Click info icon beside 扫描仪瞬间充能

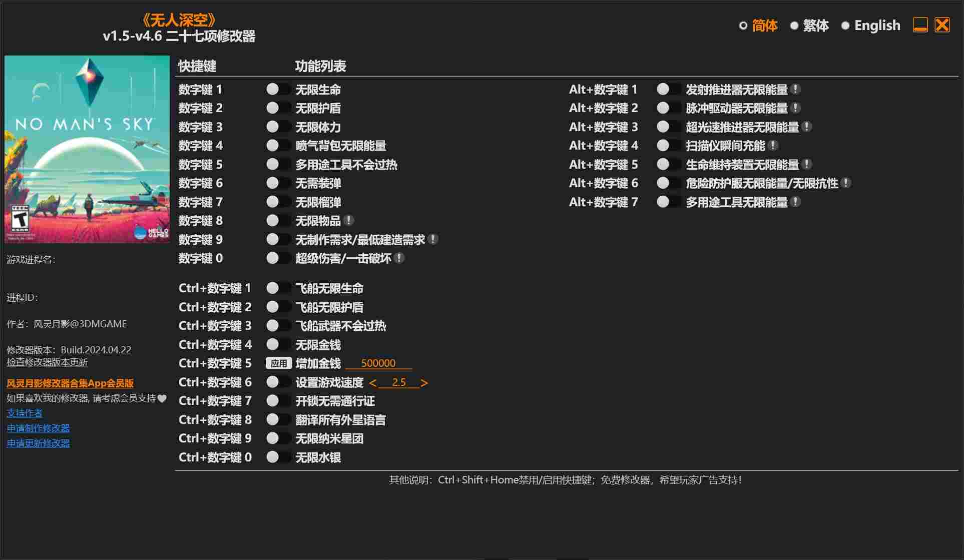(773, 146)
